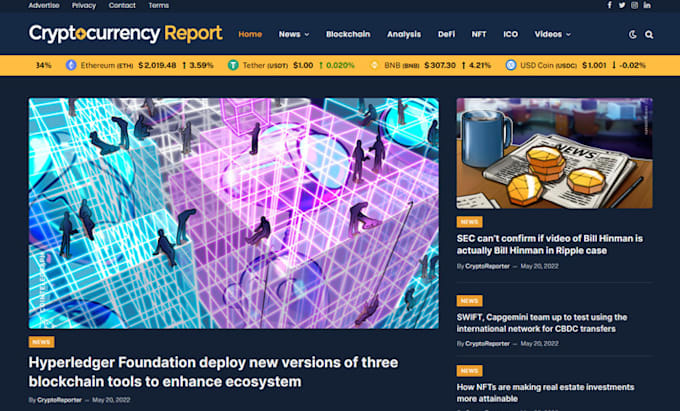Click the Hyperledger featured article image
This screenshot has width=680, height=411.
pos(234,213)
